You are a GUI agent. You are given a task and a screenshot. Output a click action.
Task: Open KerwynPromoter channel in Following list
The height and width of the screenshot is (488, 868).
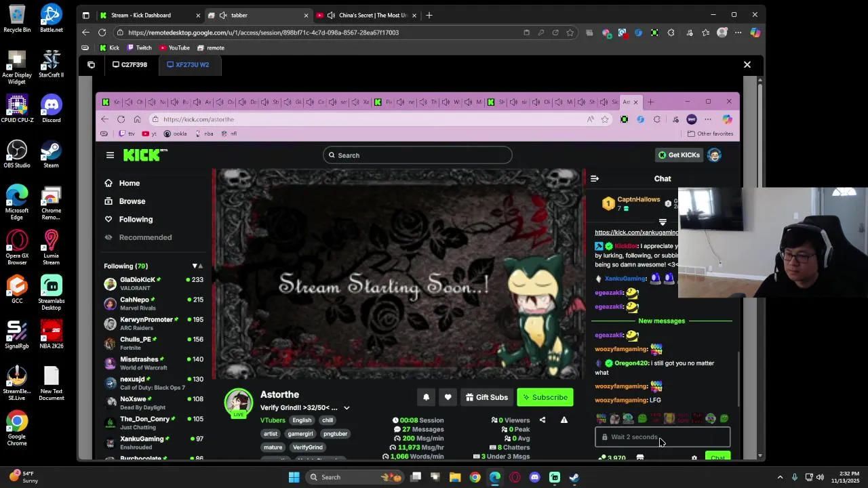pyautogui.click(x=154, y=323)
